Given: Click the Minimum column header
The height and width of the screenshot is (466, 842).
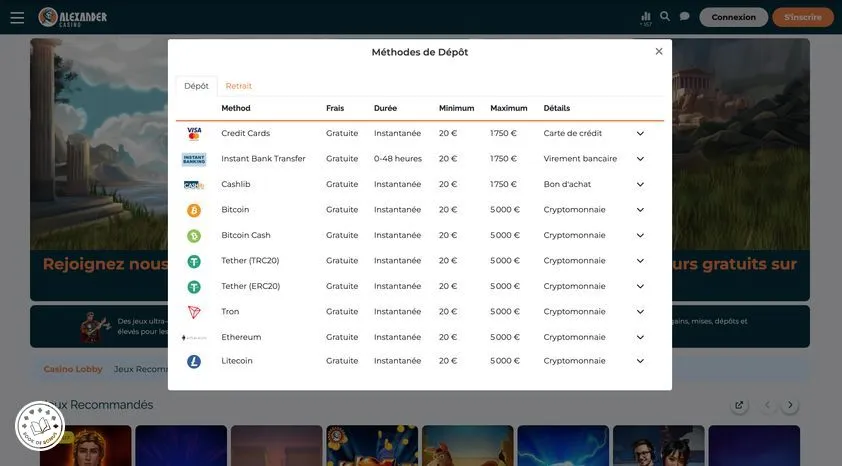Looking at the screenshot, I should 456,108.
